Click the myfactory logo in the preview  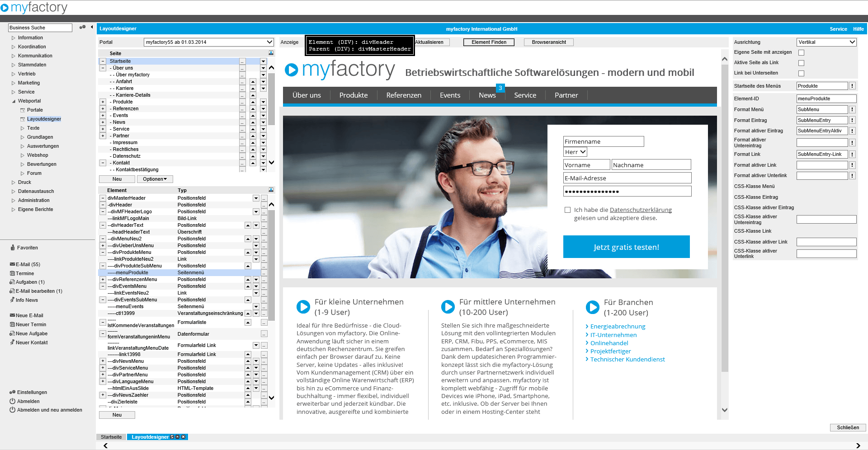coord(340,70)
